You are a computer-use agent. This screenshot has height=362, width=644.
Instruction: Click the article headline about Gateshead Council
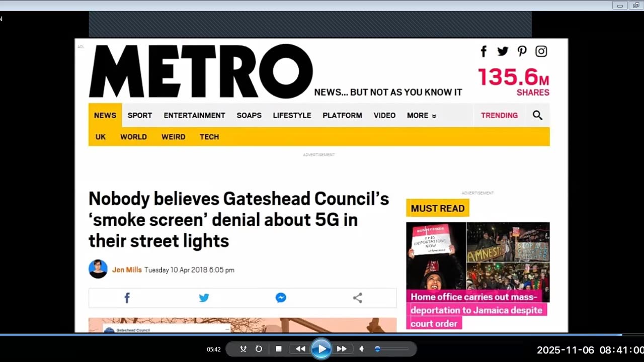coord(239,220)
